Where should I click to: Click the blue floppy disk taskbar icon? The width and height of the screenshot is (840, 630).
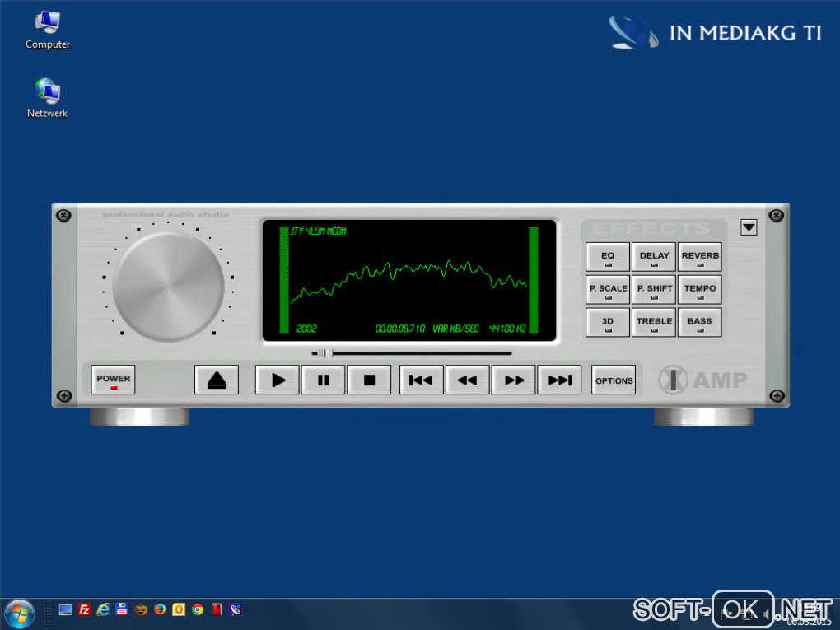(x=122, y=609)
